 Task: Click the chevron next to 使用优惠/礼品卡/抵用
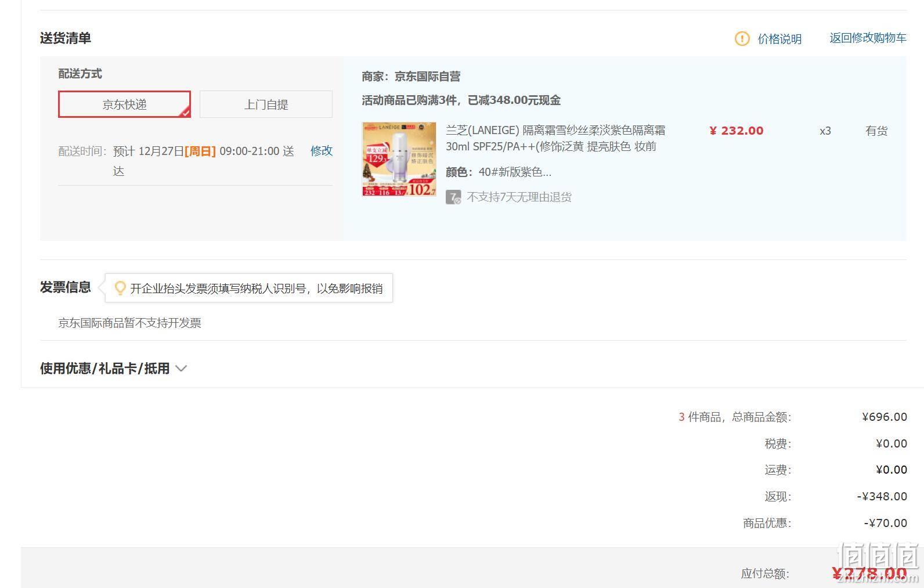pos(181,369)
